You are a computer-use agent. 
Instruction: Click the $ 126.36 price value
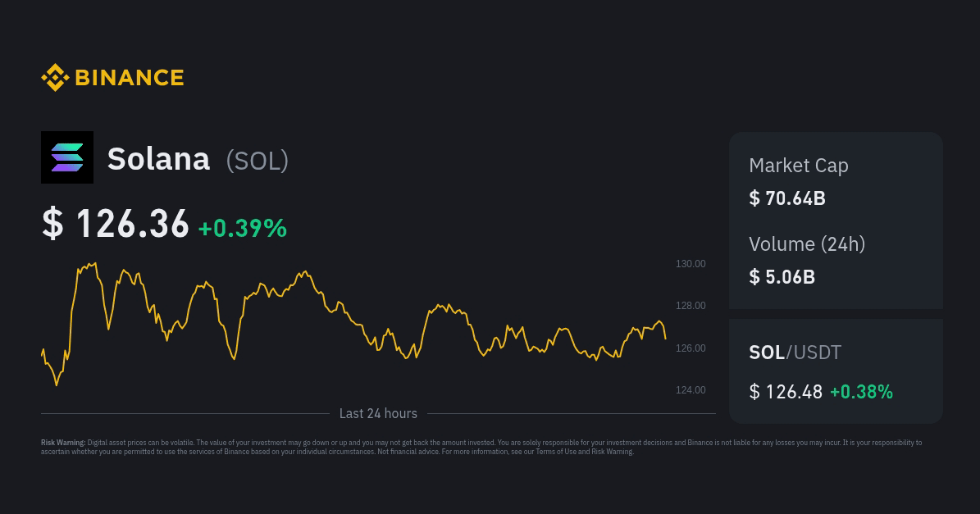pos(116,224)
